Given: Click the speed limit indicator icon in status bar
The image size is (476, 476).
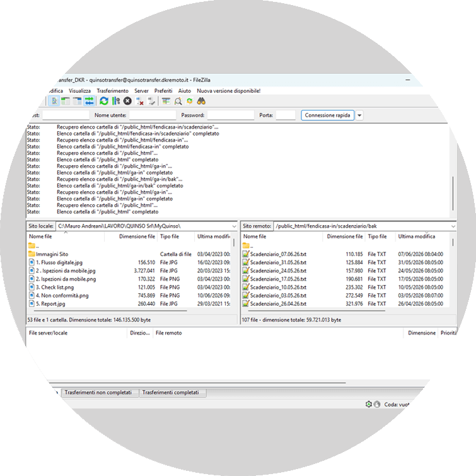Looking at the screenshot, I should click(x=377, y=404).
